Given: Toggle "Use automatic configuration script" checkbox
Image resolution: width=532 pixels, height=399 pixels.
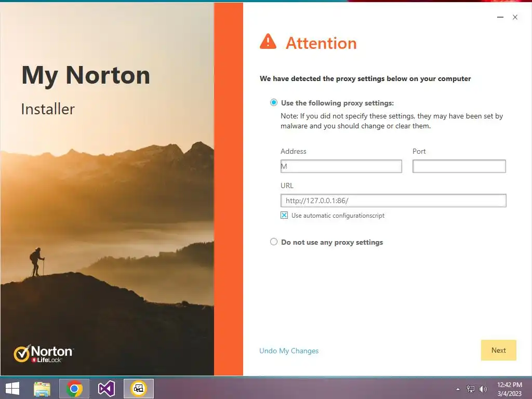Looking at the screenshot, I should (x=284, y=215).
